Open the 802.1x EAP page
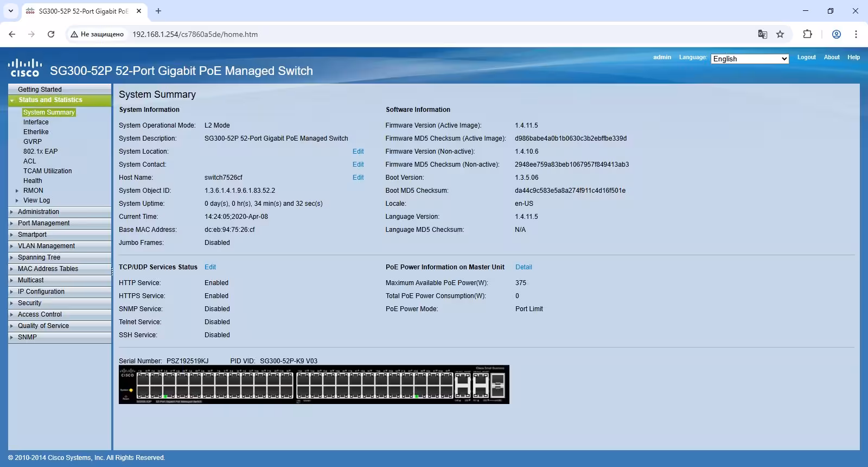This screenshot has width=868, height=467. point(40,152)
